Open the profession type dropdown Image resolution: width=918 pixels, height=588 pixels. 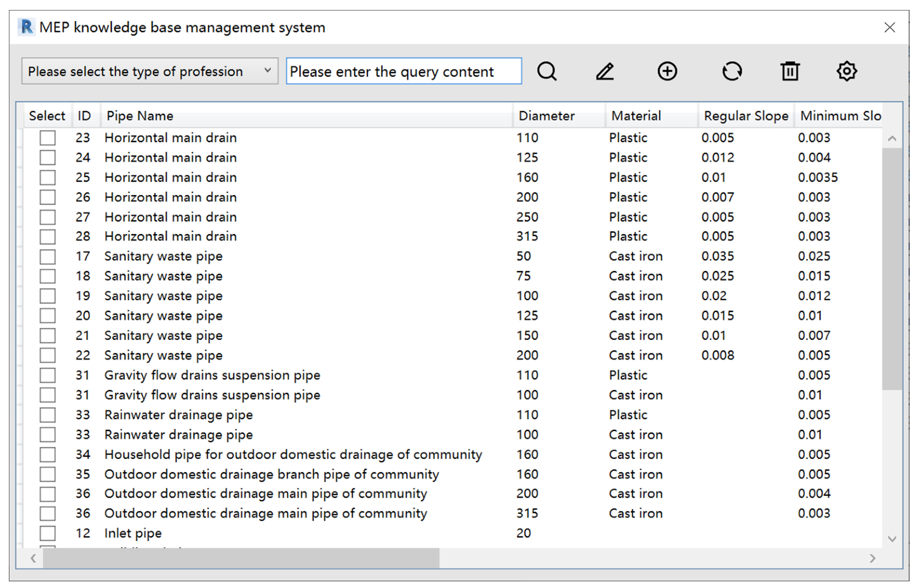click(149, 72)
